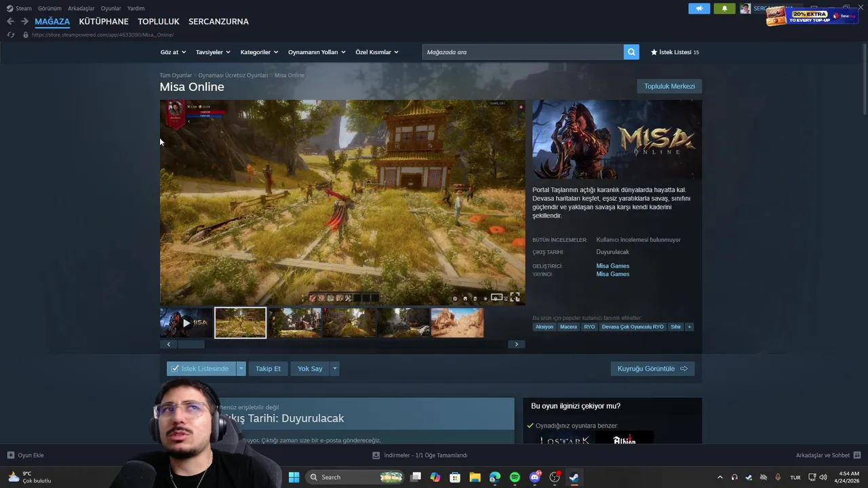This screenshot has height=488, width=868.
Task: Click the Steam taskbar icon
Action: (x=574, y=477)
